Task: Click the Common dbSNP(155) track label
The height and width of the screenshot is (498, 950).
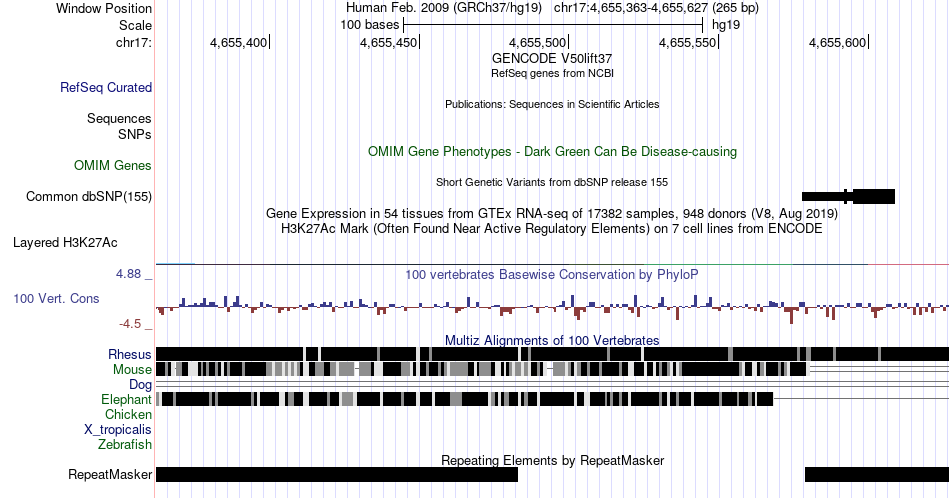Action: coord(89,196)
